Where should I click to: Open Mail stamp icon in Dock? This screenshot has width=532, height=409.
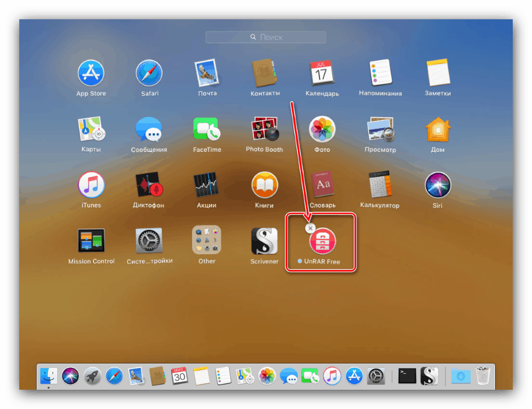(x=136, y=376)
